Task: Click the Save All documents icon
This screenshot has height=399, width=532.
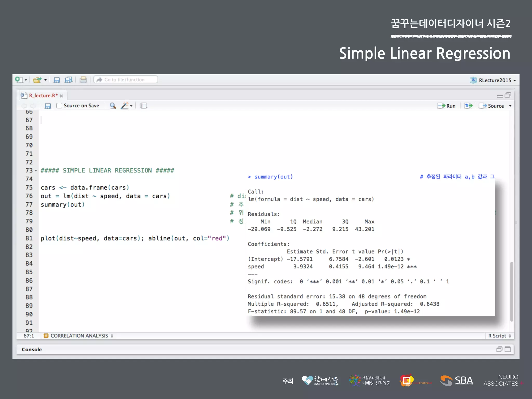Action: 68,80
